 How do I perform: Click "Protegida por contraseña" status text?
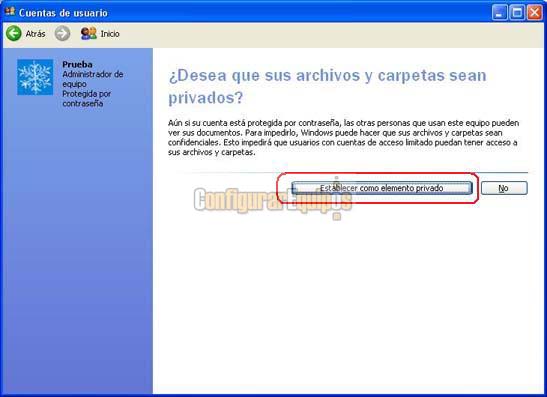click(x=87, y=98)
